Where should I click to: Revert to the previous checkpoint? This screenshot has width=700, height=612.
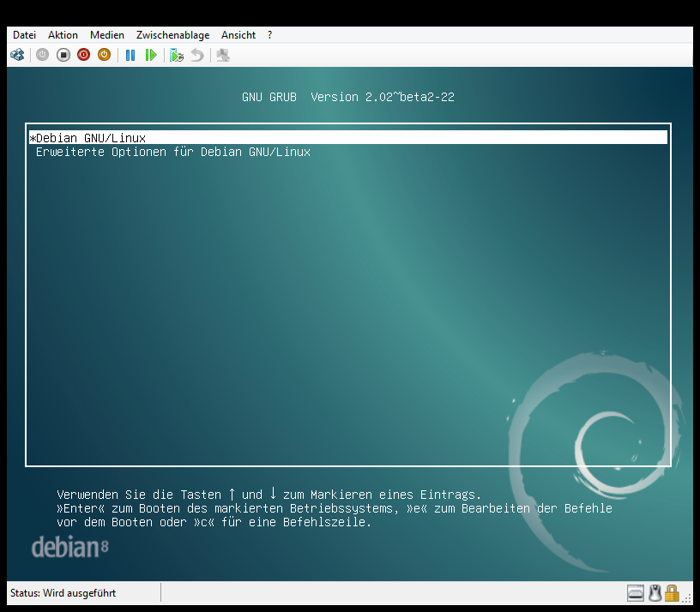(x=197, y=56)
